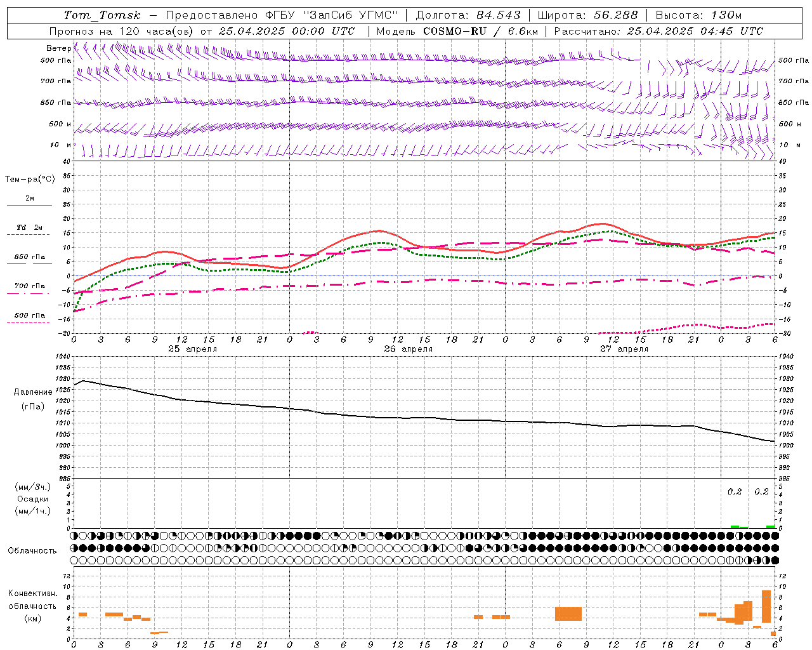Click the "Тем-ра(°C)" temperature panel label

[x=30, y=179]
